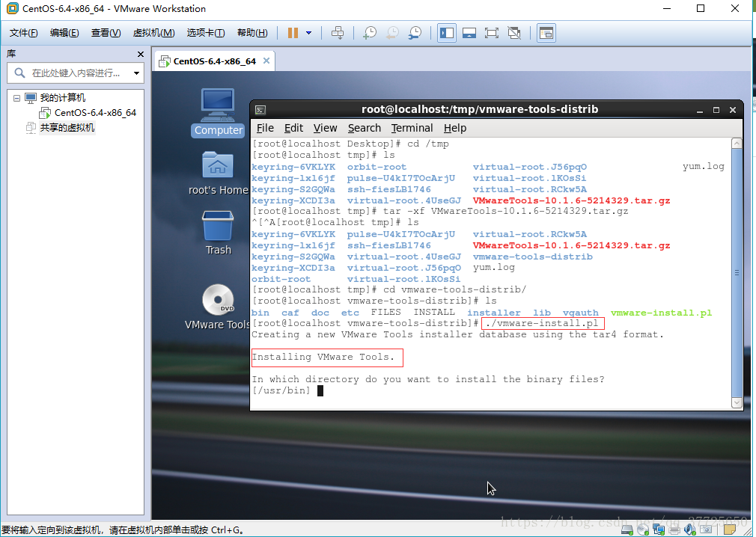Image resolution: width=756 pixels, height=537 pixels.
Task: Pause the virtual machine with the orange button
Action: click(x=293, y=33)
